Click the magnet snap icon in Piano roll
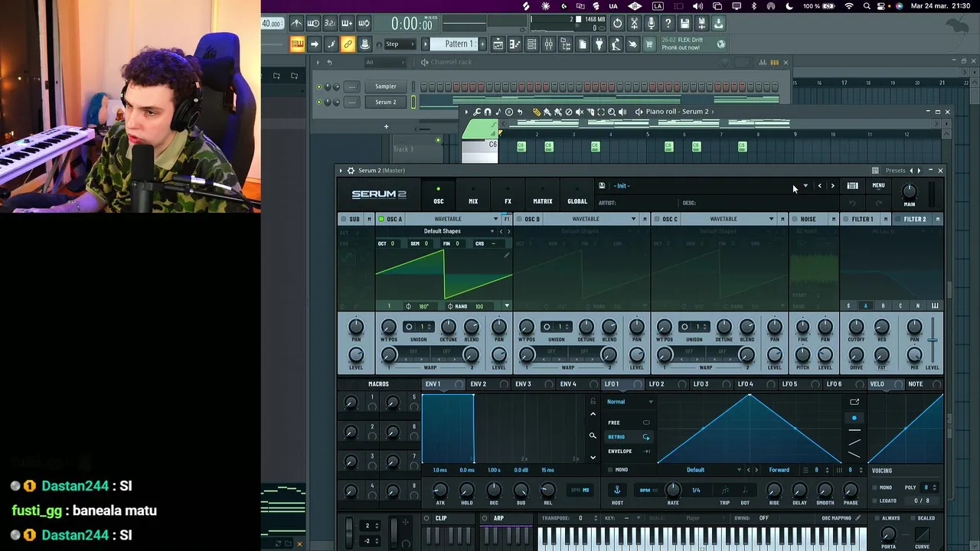 click(x=488, y=112)
